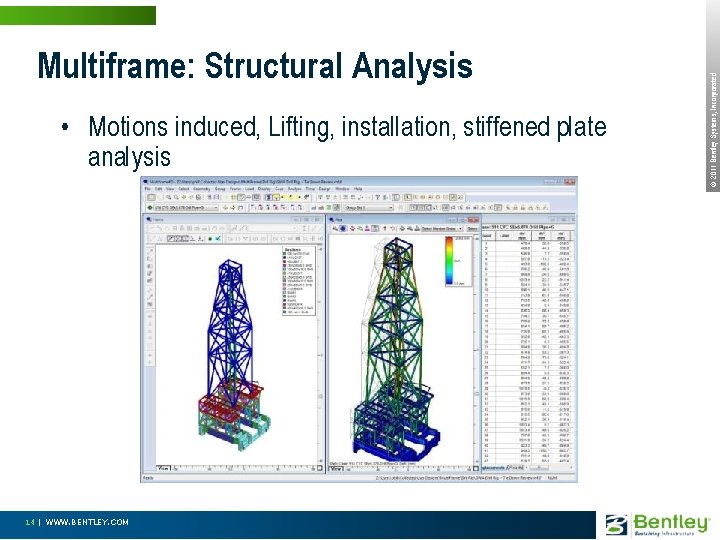
Task: Click the blue rendered-view icon in Plot toolbar
Action: tap(343, 229)
